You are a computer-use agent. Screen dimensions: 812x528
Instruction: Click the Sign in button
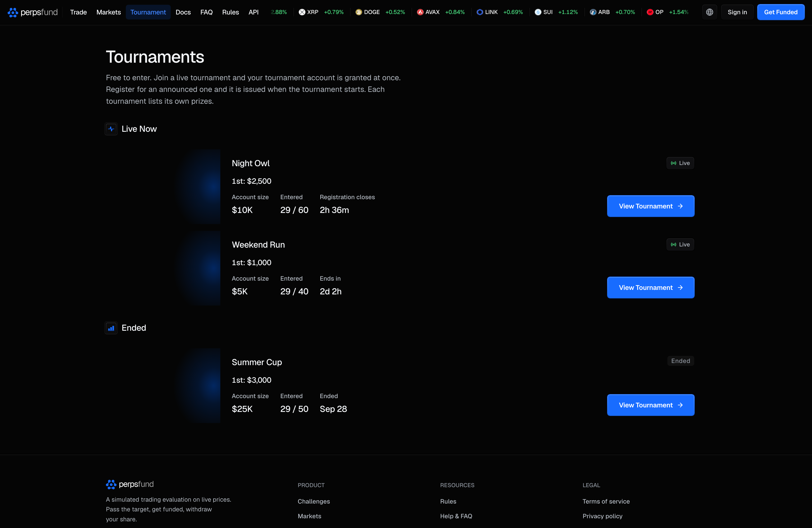[x=737, y=12]
